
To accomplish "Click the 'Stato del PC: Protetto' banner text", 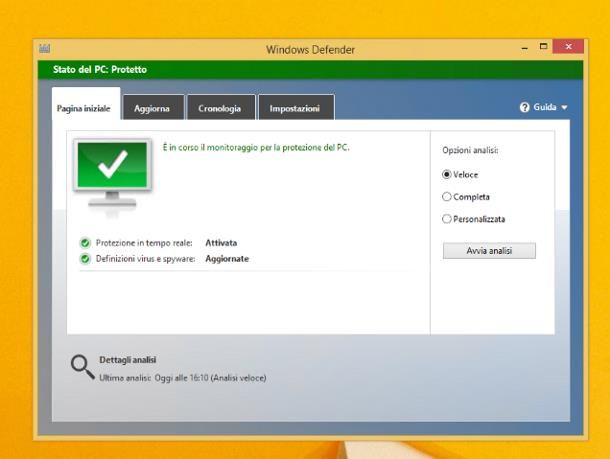I will (x=100, y=70).
